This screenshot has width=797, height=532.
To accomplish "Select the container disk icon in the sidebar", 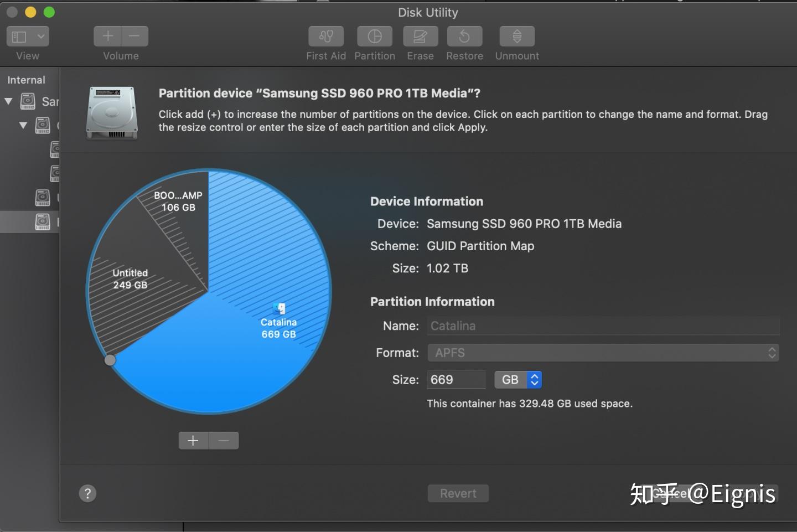I will 43,125.
